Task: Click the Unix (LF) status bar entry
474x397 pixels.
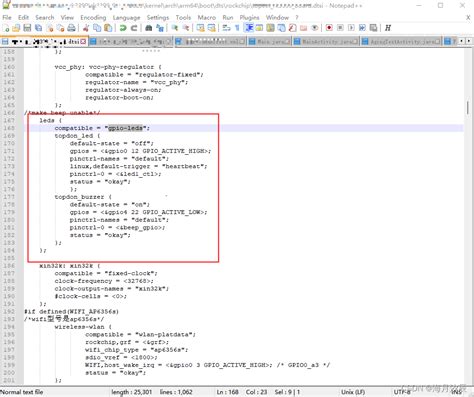Action: coord(353,392)
